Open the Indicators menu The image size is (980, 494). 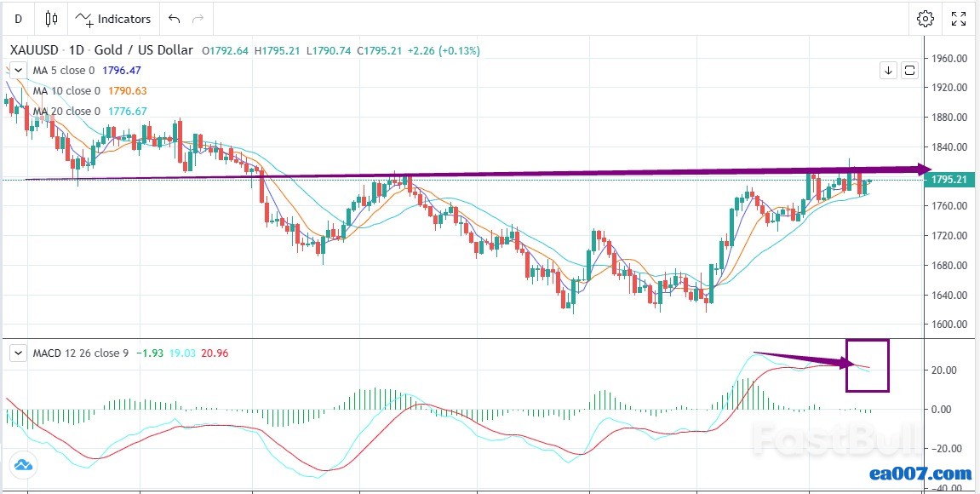coord(113,19)
